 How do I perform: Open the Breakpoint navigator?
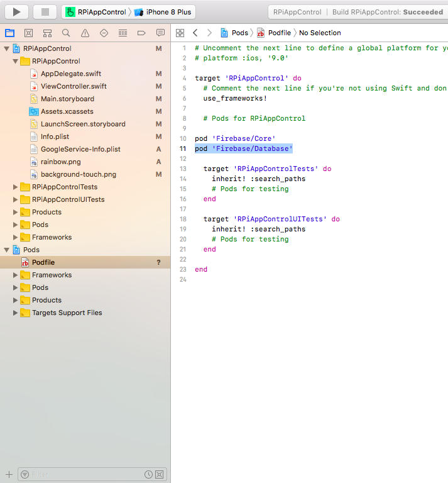(141, 33)
